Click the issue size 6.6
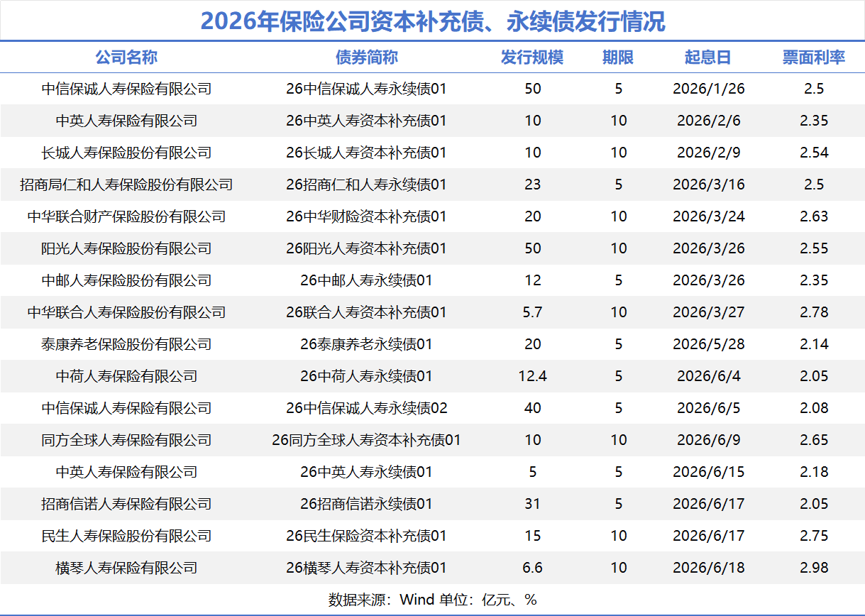This screenshot has width=865, height=616. 532,568
